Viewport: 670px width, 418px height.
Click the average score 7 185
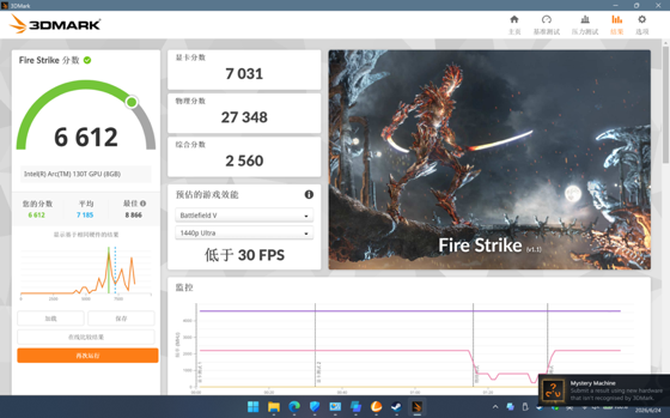pyautogui.click(x=85, y=215)
